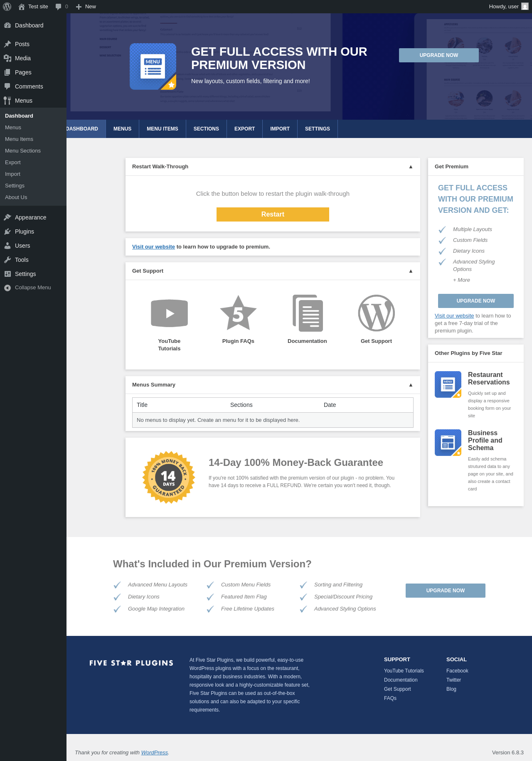Click the Plugins plug icon
Image resolution: width=532 pixels, height=761 pixels.
[x=7, y=232]
